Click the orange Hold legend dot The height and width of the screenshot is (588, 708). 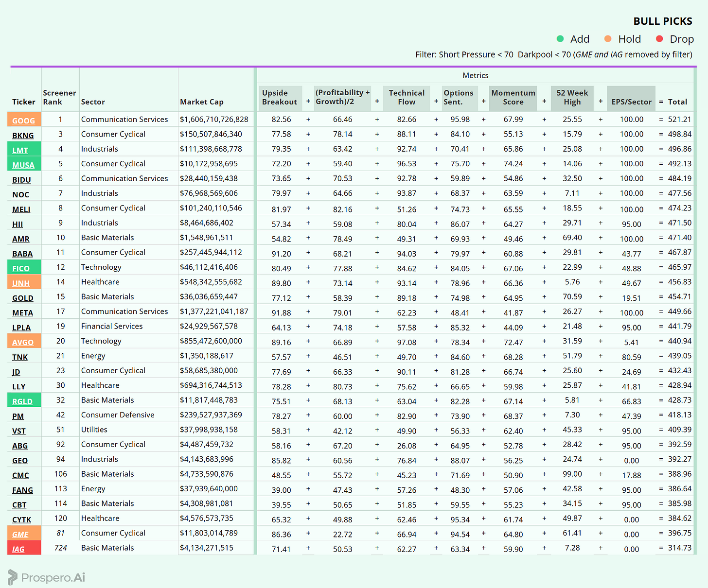(x=608, y=39)
